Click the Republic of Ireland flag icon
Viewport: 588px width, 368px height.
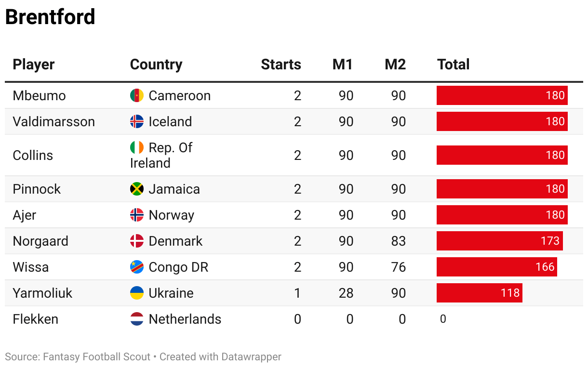click(x=137, y=147)
